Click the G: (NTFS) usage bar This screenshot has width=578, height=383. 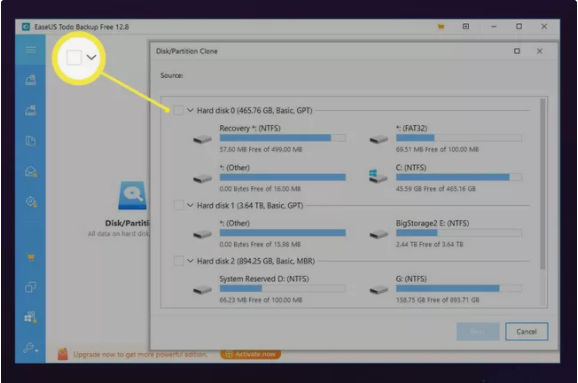[459, 288]
